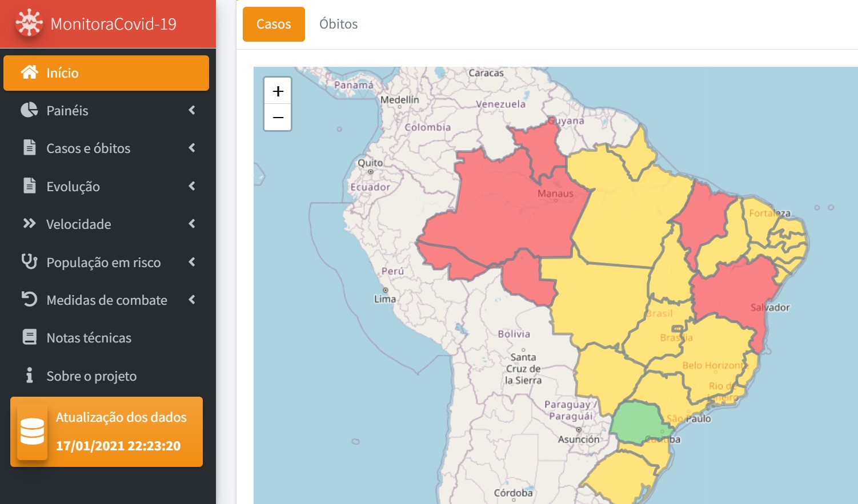The height and width of the screenshot is (504, 858).
Task: Open the Sobre o projeto page link
Action: (x=91, y=376)
